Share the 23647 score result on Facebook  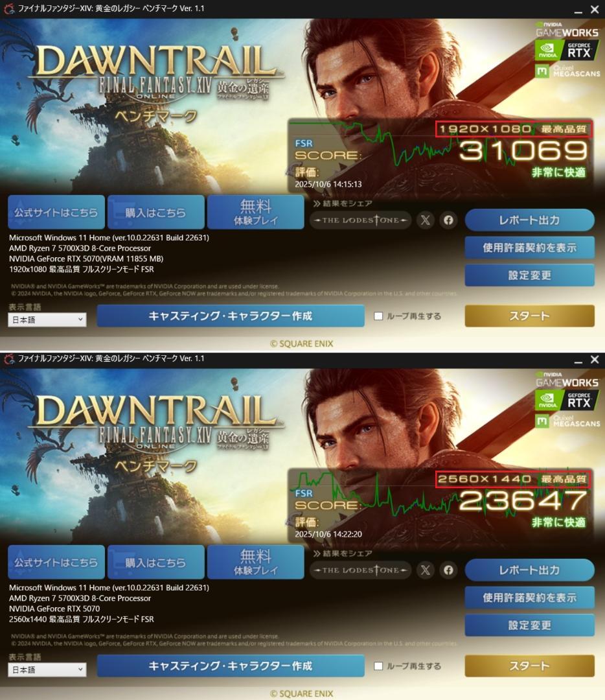448,570
